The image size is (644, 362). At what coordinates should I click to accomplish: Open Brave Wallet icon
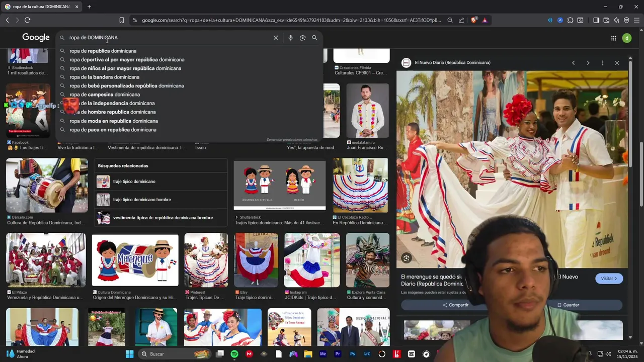[x=606, y=20]
